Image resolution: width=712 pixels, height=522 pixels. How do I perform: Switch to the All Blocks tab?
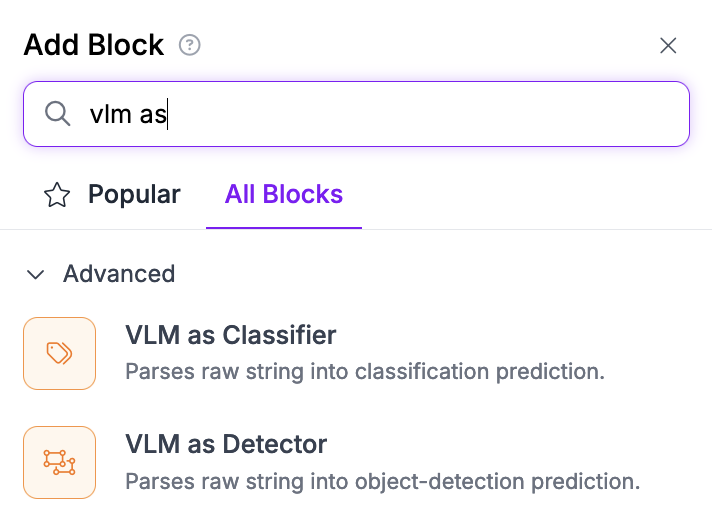[284, 194]
